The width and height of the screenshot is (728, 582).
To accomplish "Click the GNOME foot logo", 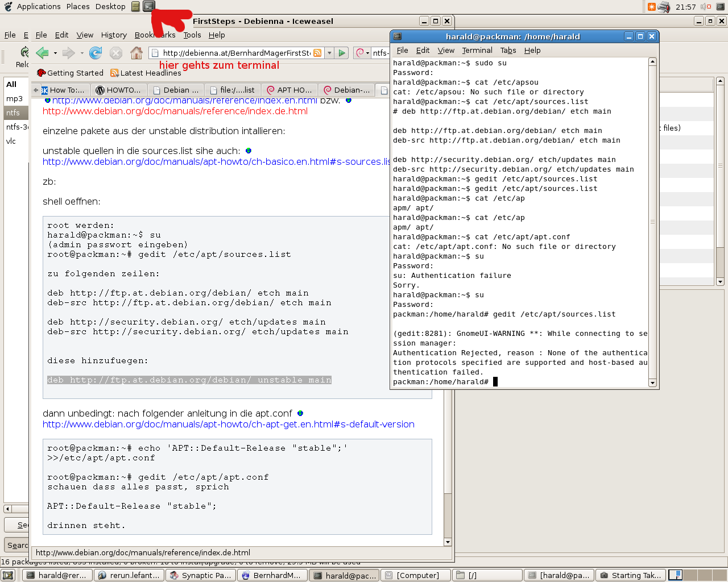I will 8,7.
